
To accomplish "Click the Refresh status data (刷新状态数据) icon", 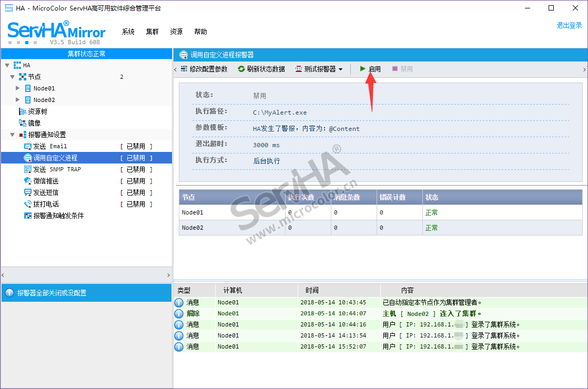I will click(241, 69).
